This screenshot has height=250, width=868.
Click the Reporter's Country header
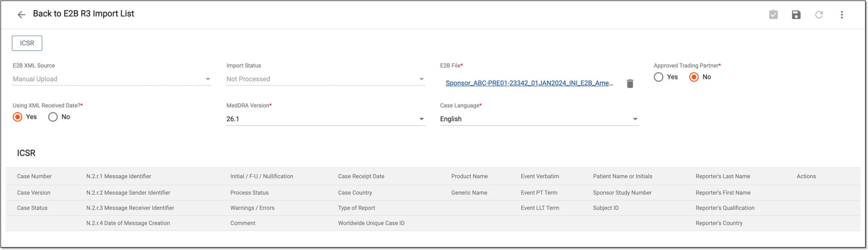click(719, 223)
